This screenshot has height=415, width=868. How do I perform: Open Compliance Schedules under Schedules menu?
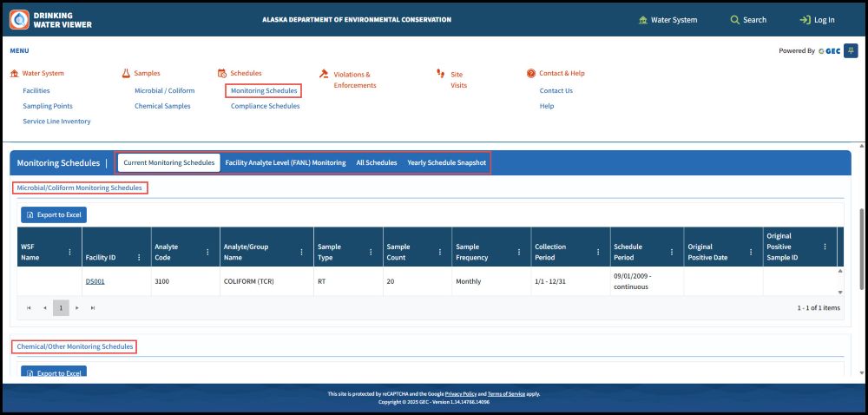265,106
